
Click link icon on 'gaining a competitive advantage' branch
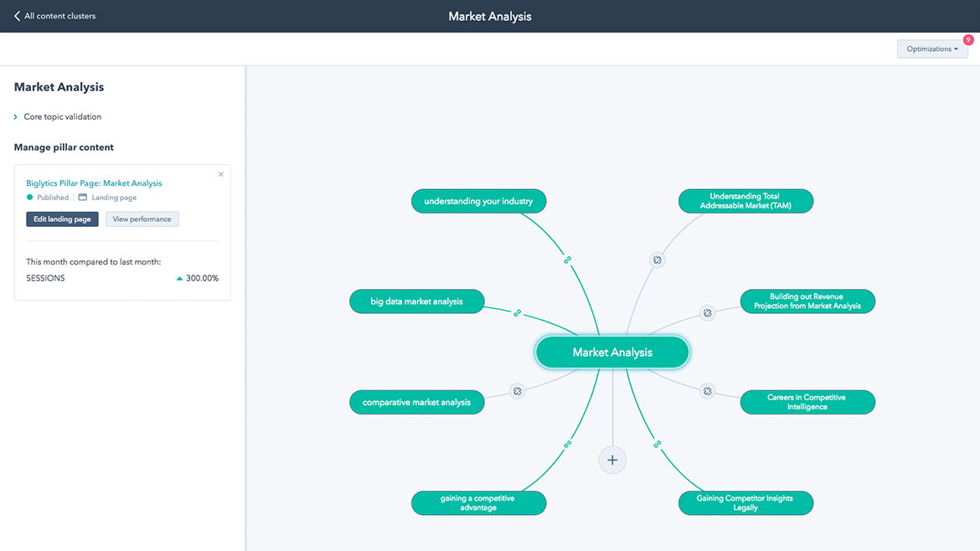coord(567,444)
